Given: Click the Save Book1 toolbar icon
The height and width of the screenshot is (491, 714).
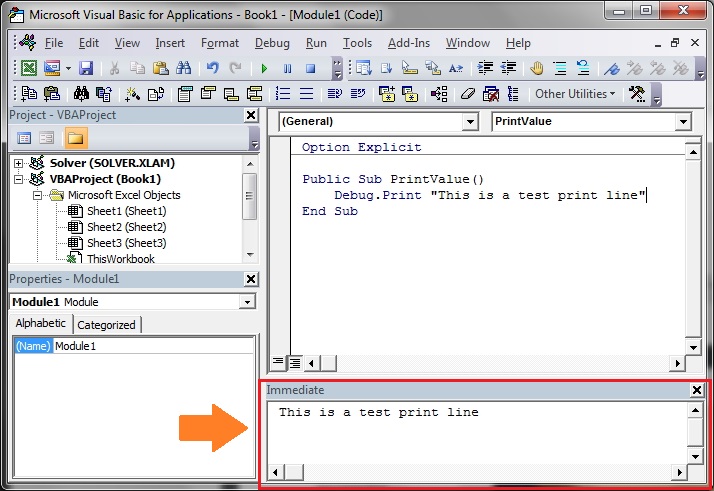Looking at the screenshot, I should [x=86, y=69].
